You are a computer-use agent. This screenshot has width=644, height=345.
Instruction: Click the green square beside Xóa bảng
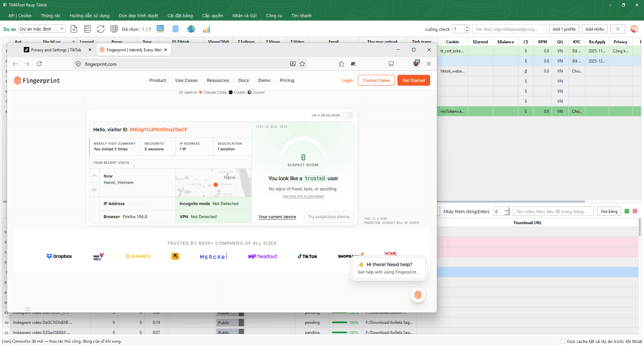[627, 211]
